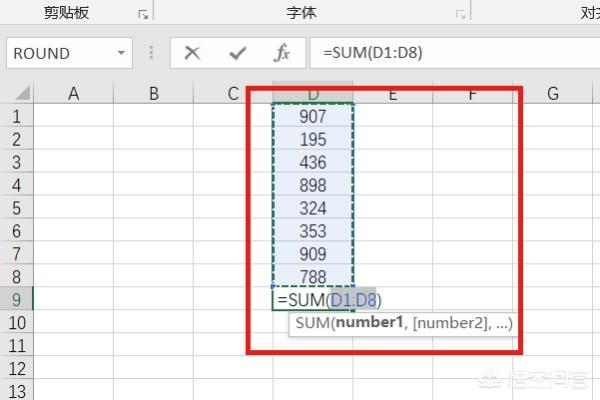Click the formula bar showing =SUM(D1:D8)
The image size is (600, 400).
click(x=455, y=53)
